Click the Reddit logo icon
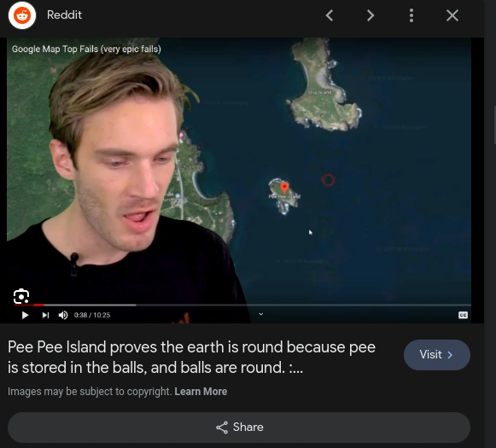This screenshot has height=448, width=496. [22, 15]
